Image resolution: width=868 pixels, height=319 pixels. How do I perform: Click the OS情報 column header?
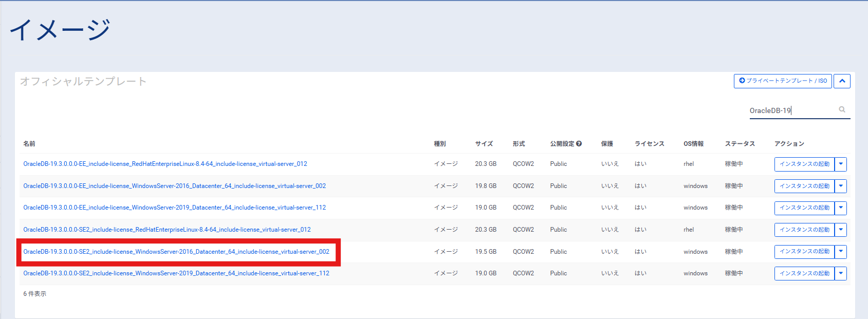click(694, 144)
